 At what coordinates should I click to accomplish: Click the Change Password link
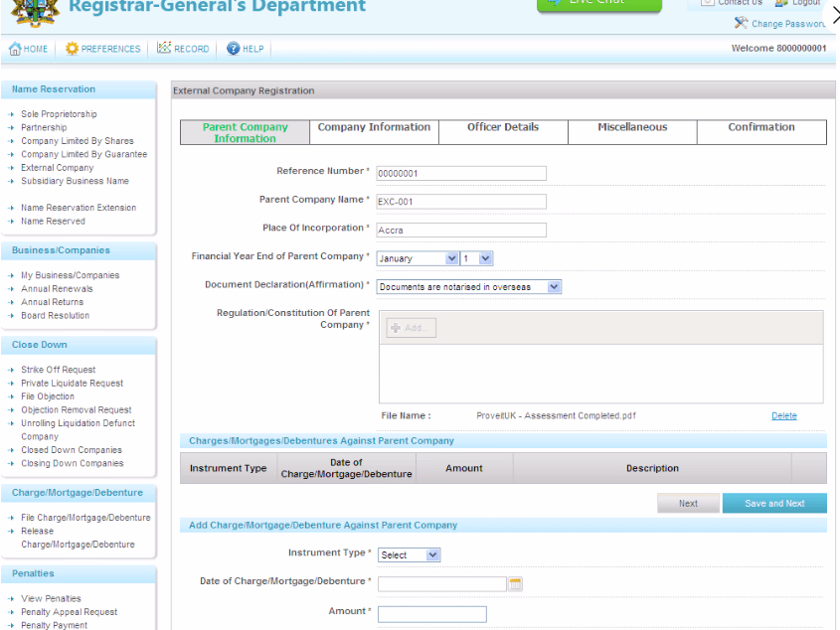788,24
